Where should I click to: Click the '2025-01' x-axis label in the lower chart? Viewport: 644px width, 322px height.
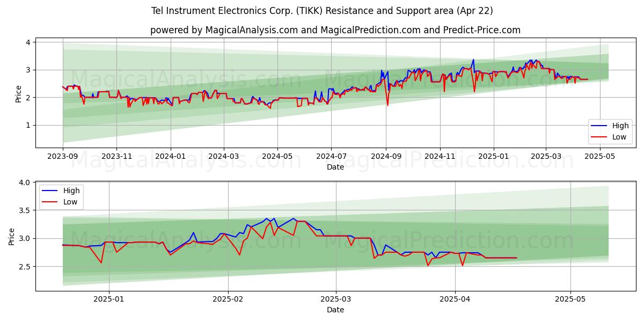(x=109, y=299)
